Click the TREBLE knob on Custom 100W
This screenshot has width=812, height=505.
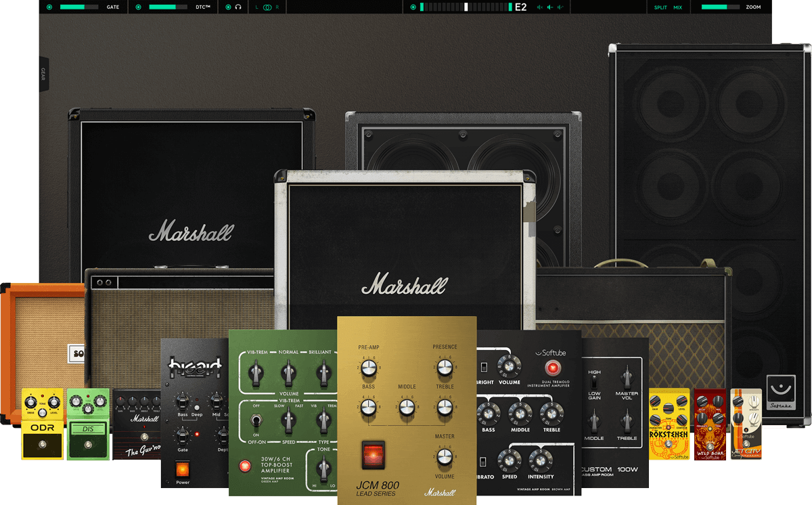627,422
